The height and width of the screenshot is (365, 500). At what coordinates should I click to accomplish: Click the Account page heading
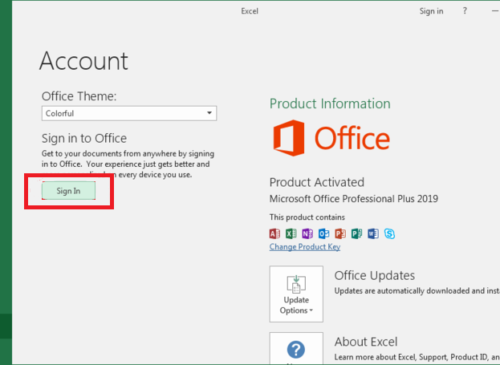84,61
